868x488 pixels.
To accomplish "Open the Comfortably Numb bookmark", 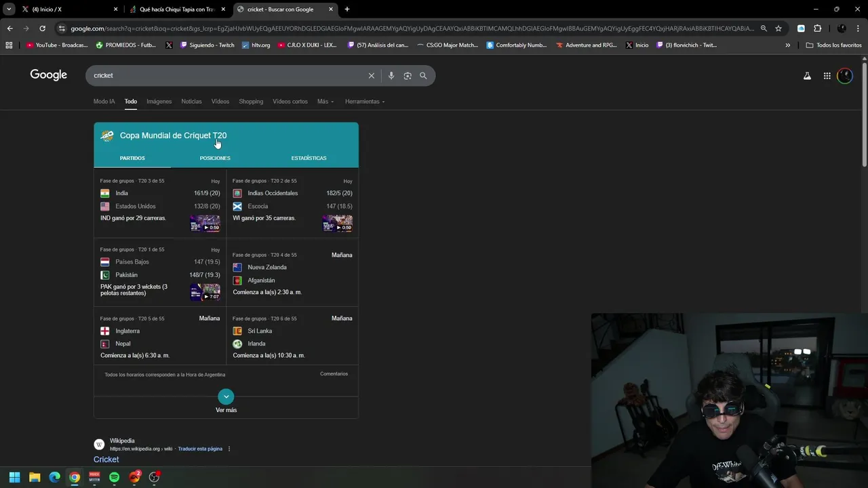I will tap(516, 45).
